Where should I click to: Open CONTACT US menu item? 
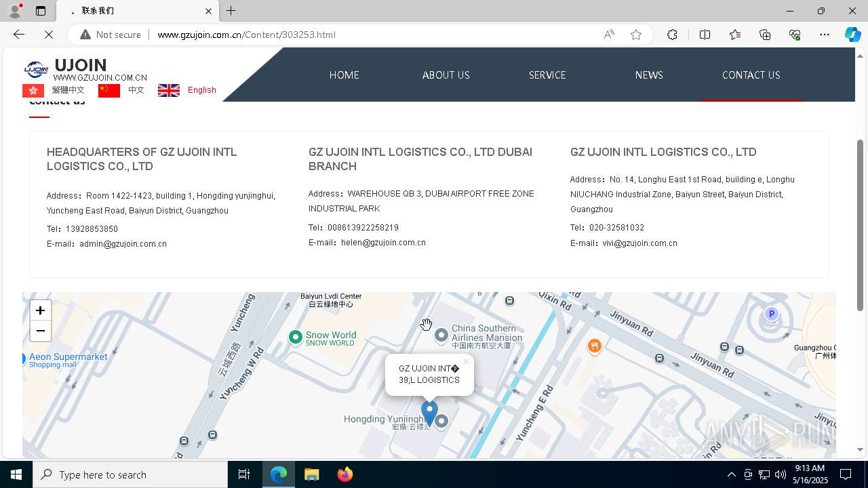751,75
